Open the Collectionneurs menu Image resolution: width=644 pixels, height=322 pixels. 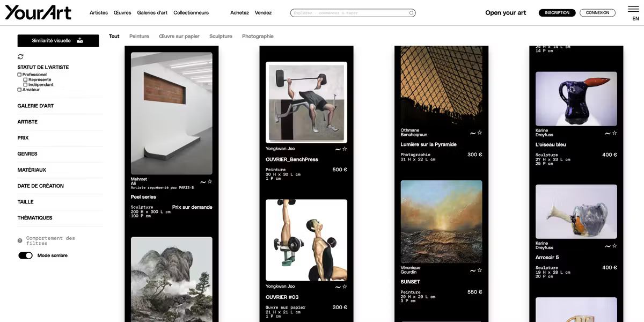(191, 13)
